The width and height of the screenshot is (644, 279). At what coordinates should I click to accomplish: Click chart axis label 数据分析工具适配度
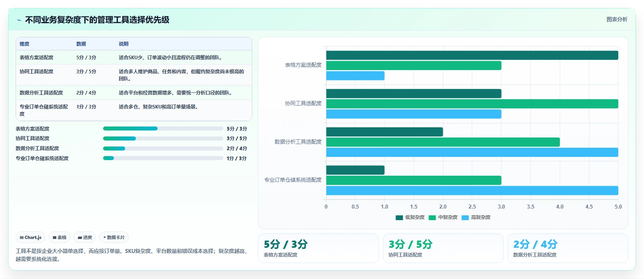(298, 142)
